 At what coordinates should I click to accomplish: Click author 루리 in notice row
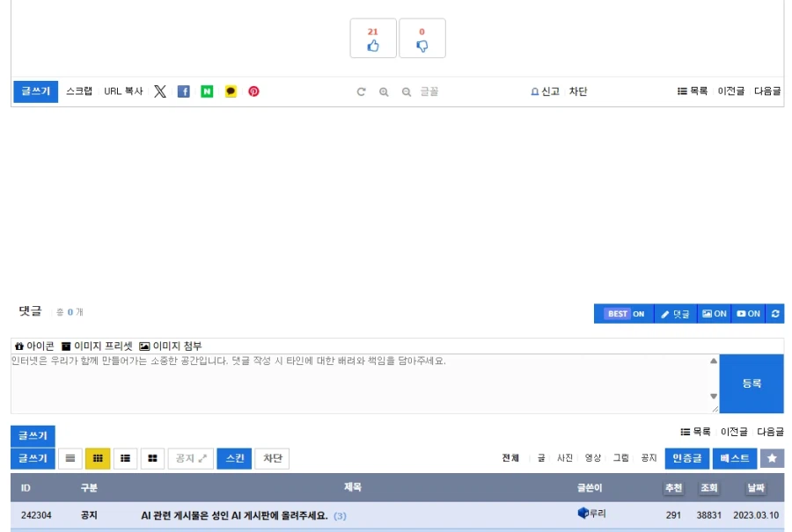click(x=591, y=514)
